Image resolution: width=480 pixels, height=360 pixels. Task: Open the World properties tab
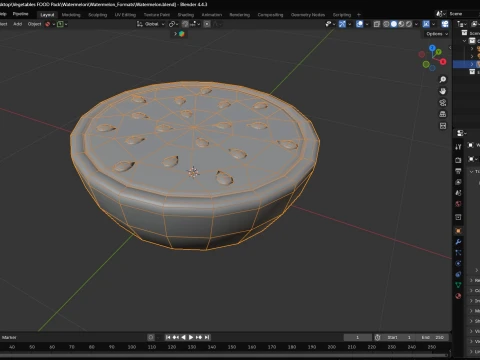pos(458,204)
